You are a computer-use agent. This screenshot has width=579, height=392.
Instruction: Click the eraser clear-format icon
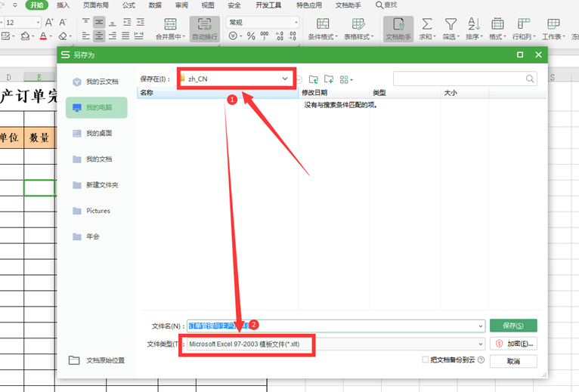pyautogui.click(x=63, y=35)
